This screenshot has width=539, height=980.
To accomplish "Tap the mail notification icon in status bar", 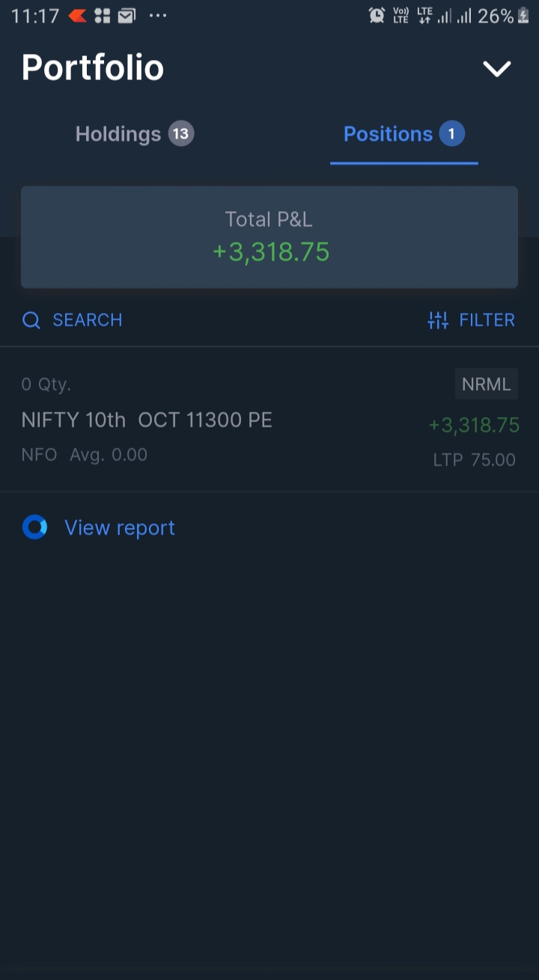I will coord(127,16).
